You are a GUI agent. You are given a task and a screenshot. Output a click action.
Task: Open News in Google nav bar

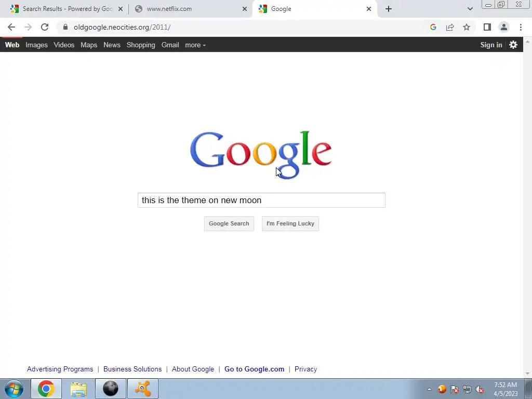(x=112, y=45)
